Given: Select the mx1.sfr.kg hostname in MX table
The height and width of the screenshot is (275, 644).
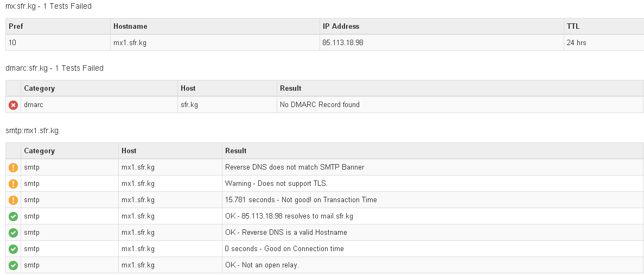Looking at the screenshot, I should (x=130, y=42).
